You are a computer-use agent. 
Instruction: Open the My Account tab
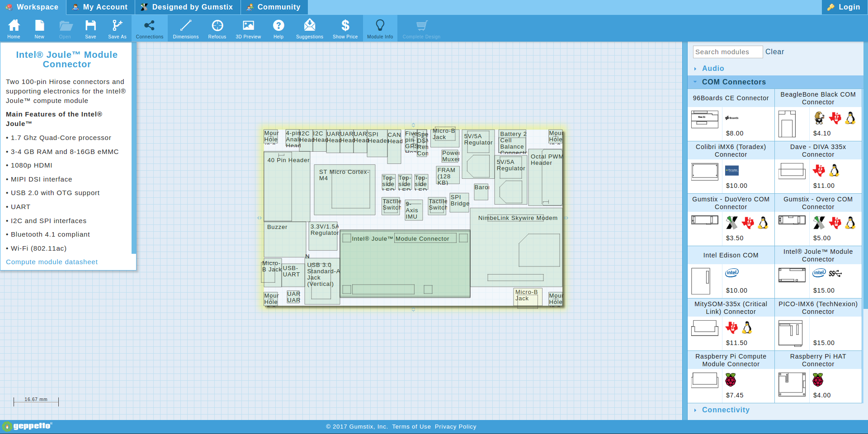(x=100, y=7)
